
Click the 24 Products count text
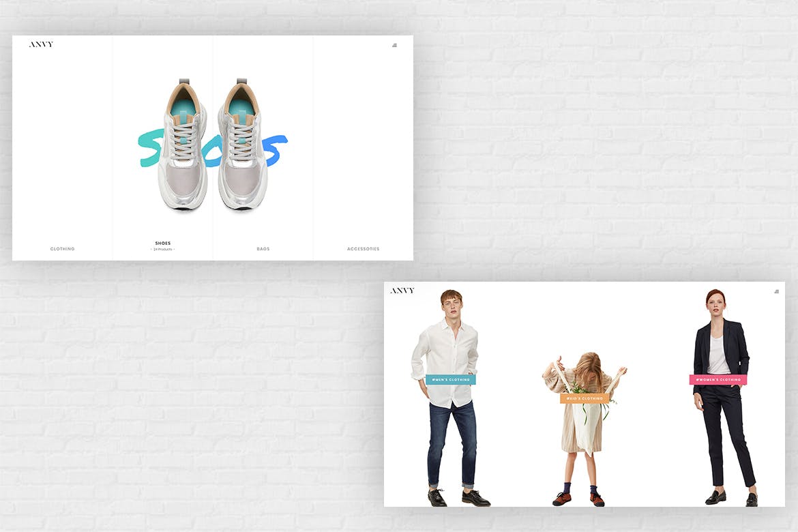[x=162, y=250]
